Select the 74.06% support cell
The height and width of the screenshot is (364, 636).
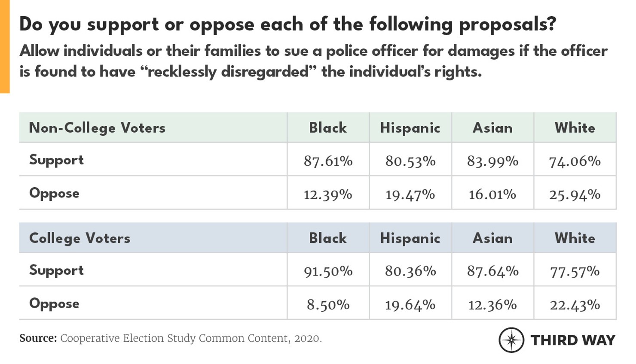click(x=575, y=161)
